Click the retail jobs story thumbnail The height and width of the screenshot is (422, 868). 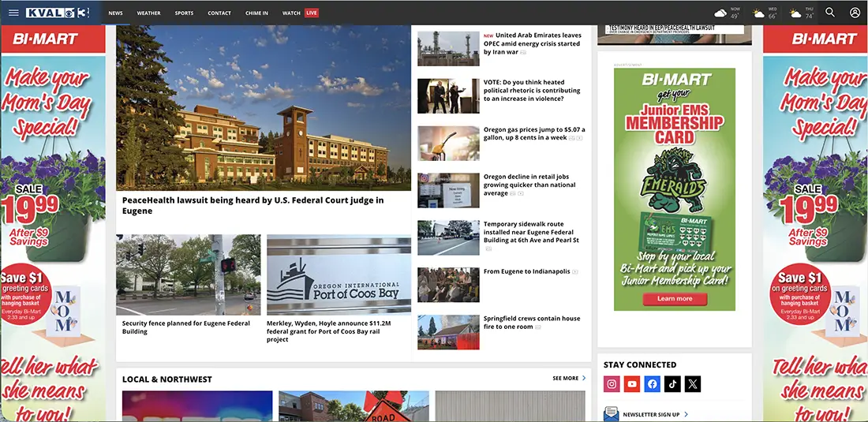[x=448, y=190]
